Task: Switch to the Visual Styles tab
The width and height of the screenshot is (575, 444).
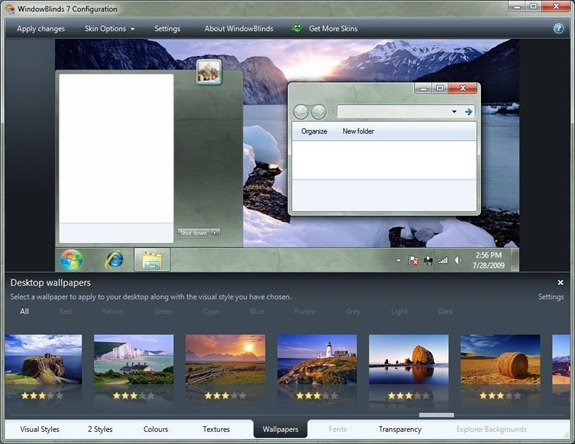Action: point(40,429)
